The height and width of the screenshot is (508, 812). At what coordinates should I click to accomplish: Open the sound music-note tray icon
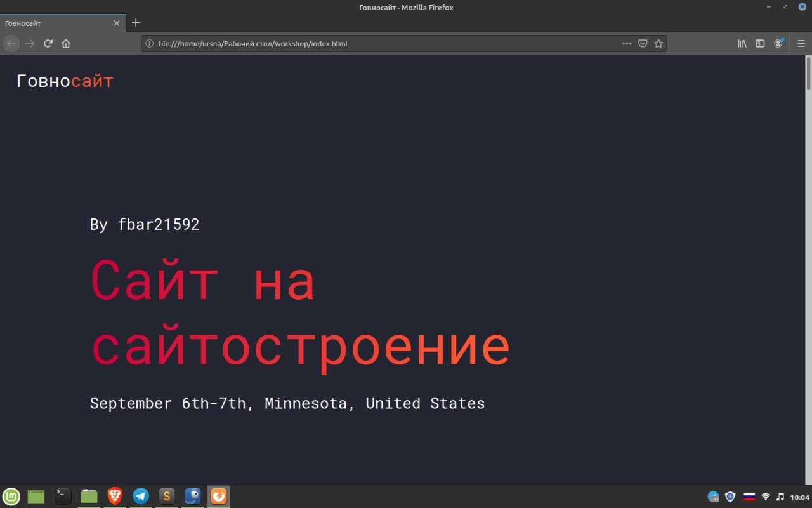click(781, 497)
